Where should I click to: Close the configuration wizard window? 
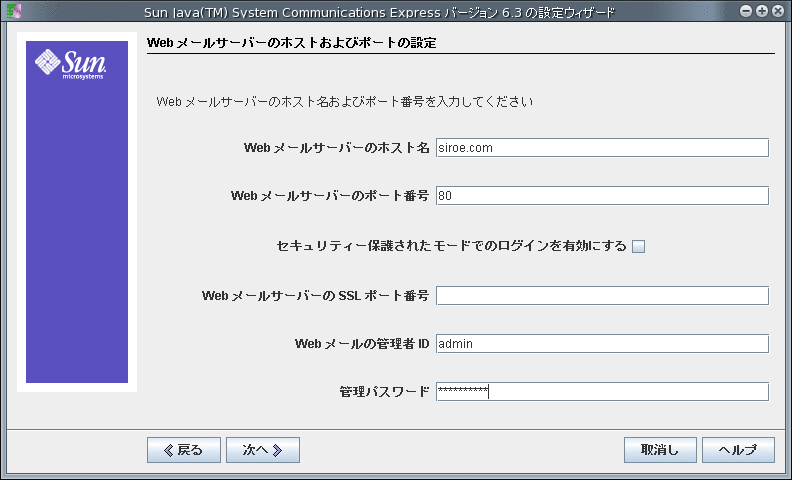[778, 11]
